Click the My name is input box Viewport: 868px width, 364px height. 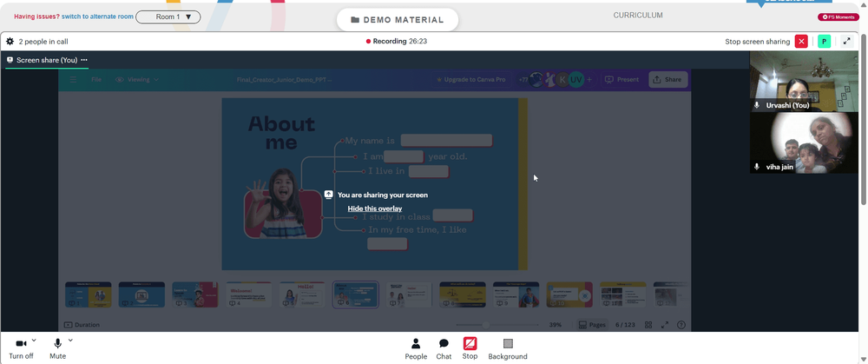(446, 140)
